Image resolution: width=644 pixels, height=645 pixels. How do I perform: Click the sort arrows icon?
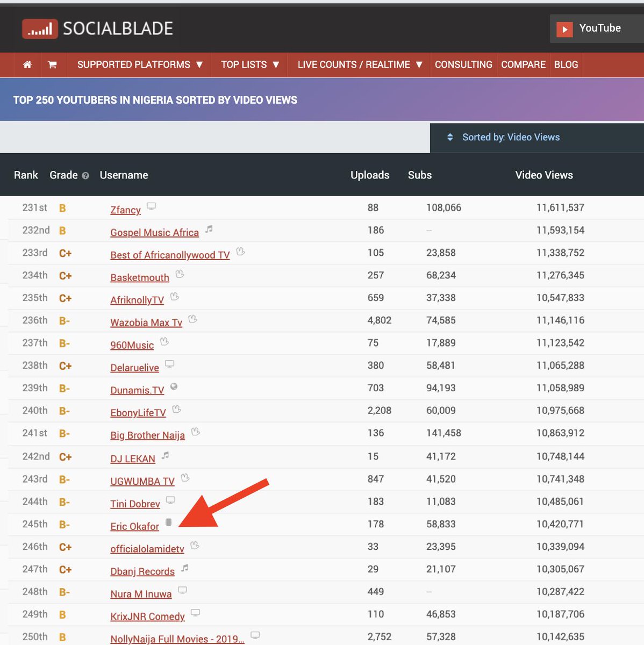click(x=450, y=138)
